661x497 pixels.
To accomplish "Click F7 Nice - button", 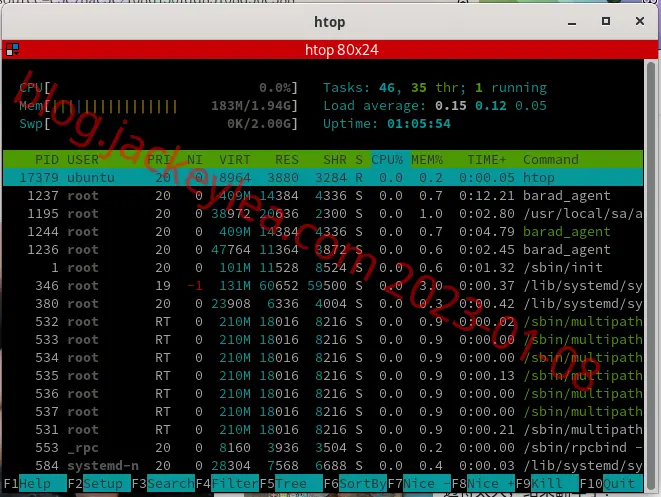I will [x=419, y=484].
